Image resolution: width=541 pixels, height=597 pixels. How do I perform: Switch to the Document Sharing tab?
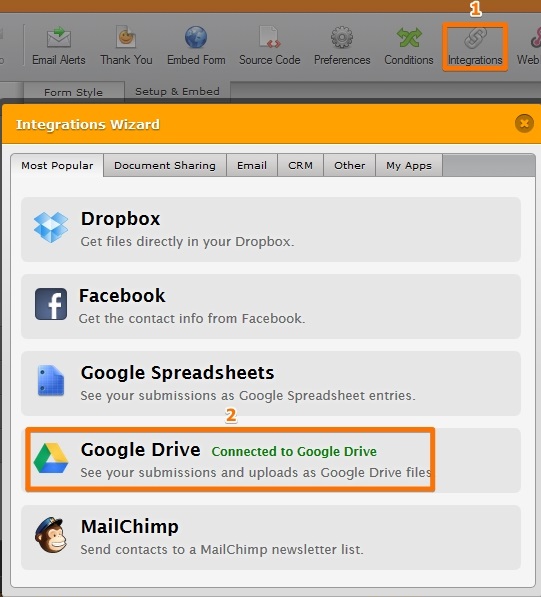pyautogui.click(x=165, y=165)
